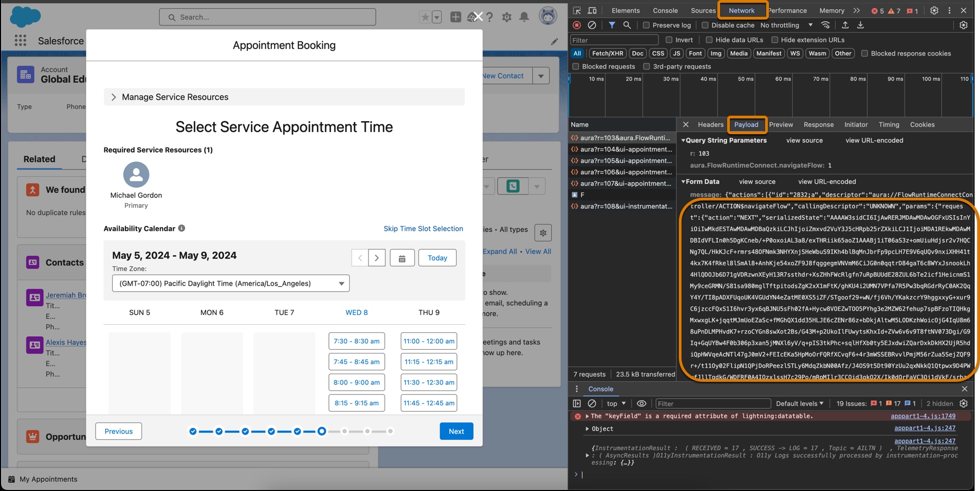Select the inspect element tool in DevTools
The height and width of the screenshot is (491, 980).
577,10
